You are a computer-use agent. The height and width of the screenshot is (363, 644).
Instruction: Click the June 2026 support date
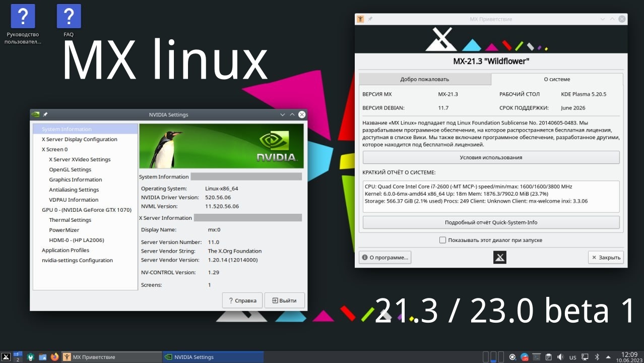pos(573,108)
